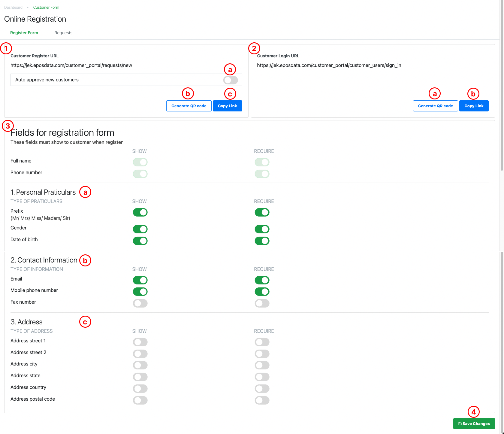Click the '2. Contact Information' section heading
Image resolution: width=504 pixels, height=434 pixels.
tap(44, 260)
